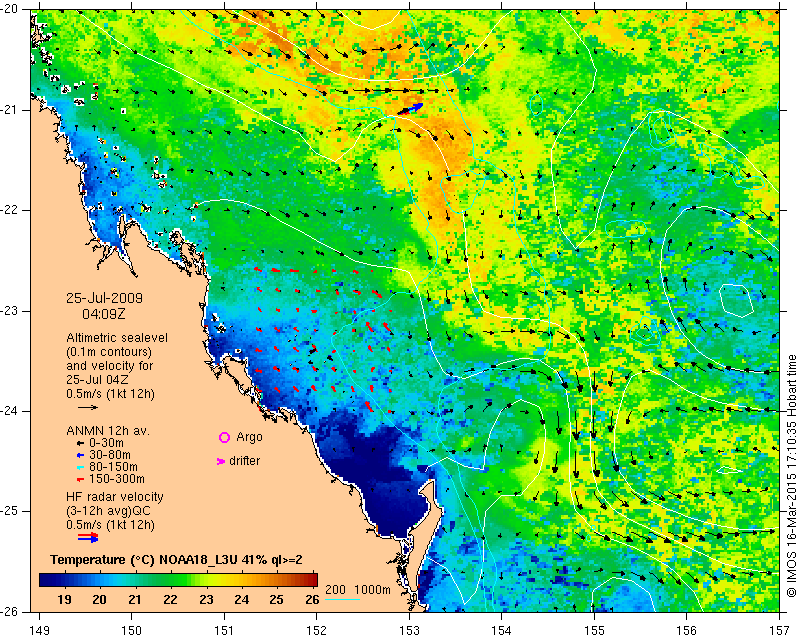Click the '154' longitude axis label

[502, 631]
